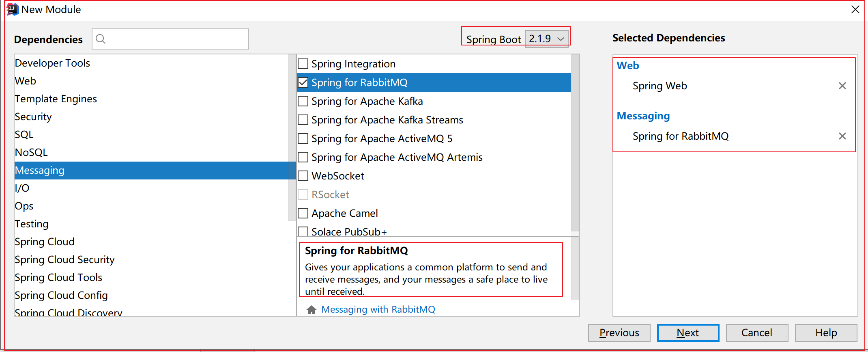Open Spring Cloud Security category
Viewport: 868px width, 352px height.
coord(151,259)
